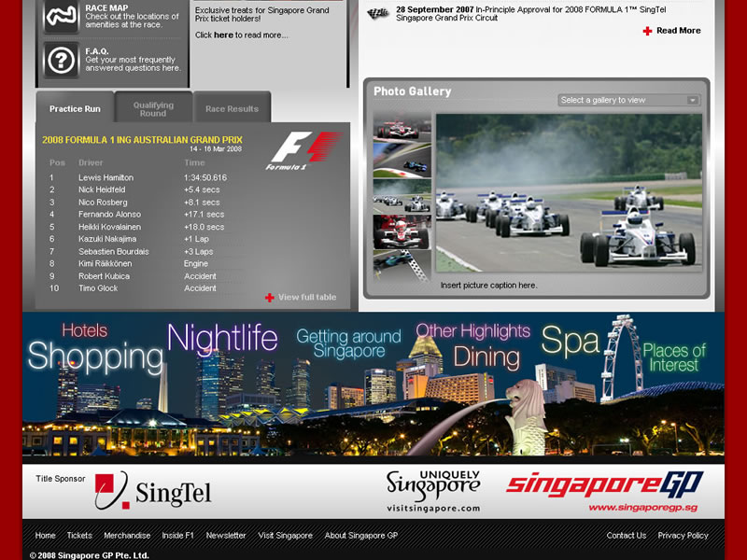This screenshot has width=747, height=560.
Task: Navigate to Tickets in the footer menu
Action: (78, 535)
